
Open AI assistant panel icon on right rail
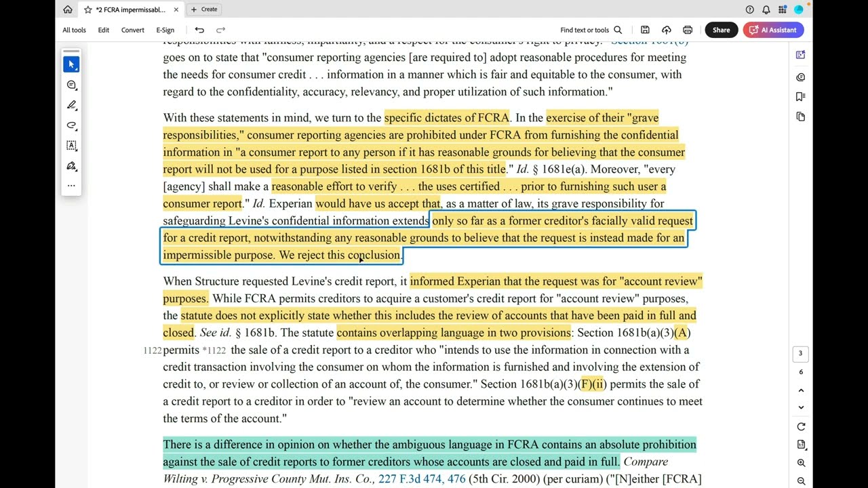(801, 55)
